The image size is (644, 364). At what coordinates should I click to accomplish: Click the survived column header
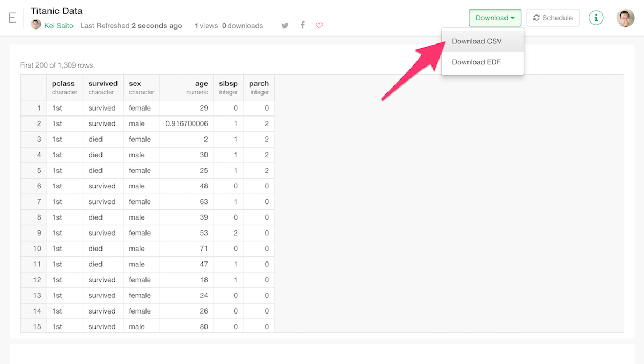(x=103, y=87)
